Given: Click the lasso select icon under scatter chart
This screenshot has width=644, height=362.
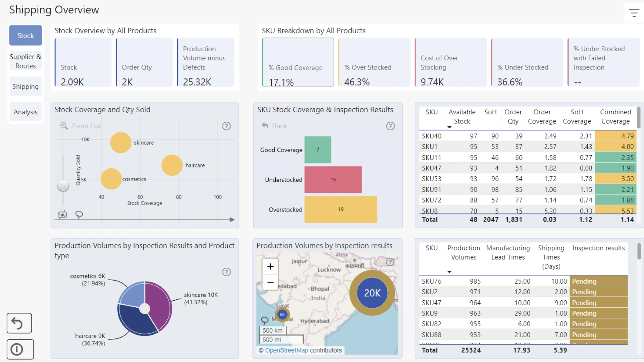Looking at the screenshot, I should point(79,215).
